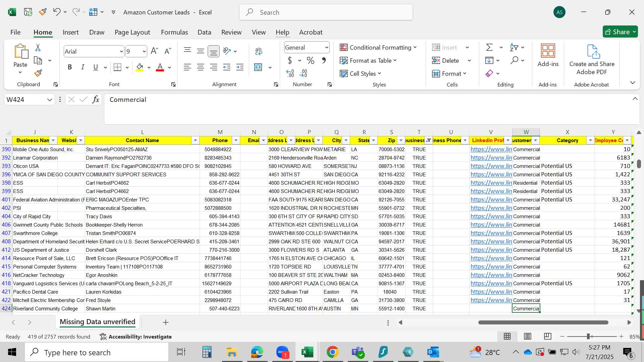
Task: Open the General number format dropdown
Action: (x=326, y=48)
